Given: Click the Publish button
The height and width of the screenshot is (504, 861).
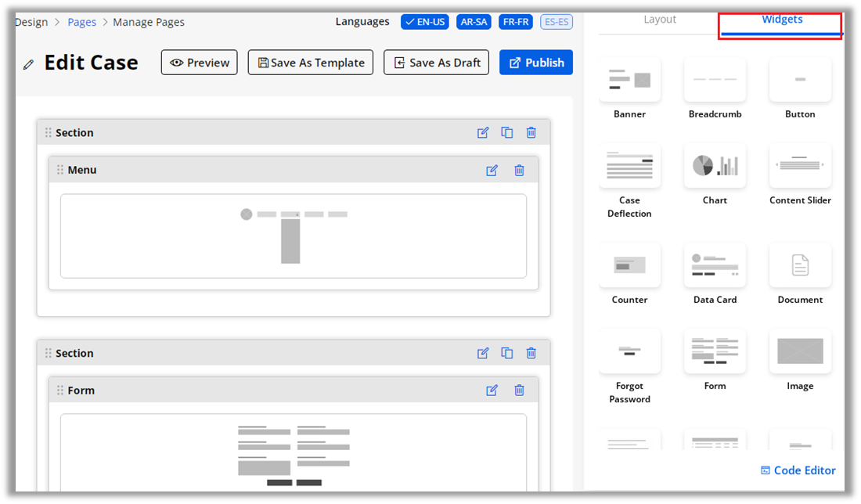Looking at the screenshot, I should pyautogui.click(x=536, y=63).
